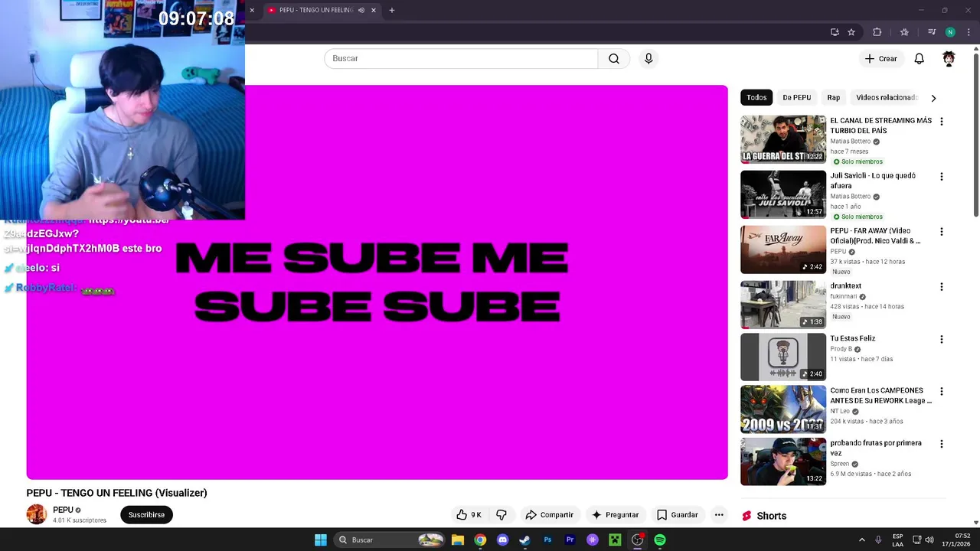
Task: Dislike the video
Action: tap(501, 515)
